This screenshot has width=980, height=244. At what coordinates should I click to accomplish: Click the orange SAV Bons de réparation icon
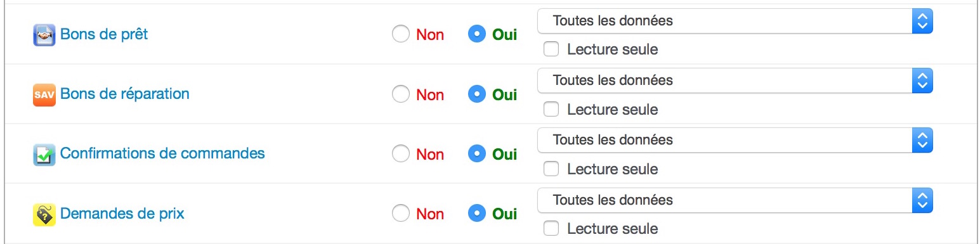click(x=44, y=95)
